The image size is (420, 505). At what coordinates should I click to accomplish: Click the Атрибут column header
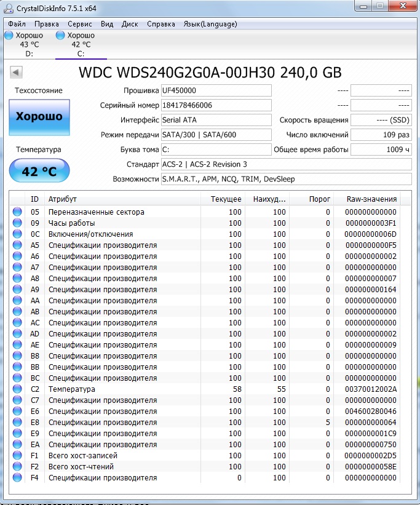coord(122,199)
